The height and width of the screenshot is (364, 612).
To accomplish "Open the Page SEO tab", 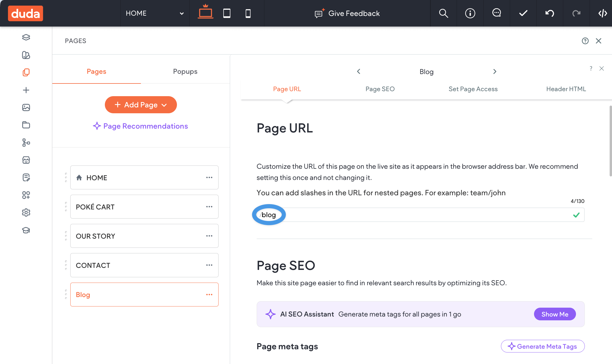I will (380, 89).
